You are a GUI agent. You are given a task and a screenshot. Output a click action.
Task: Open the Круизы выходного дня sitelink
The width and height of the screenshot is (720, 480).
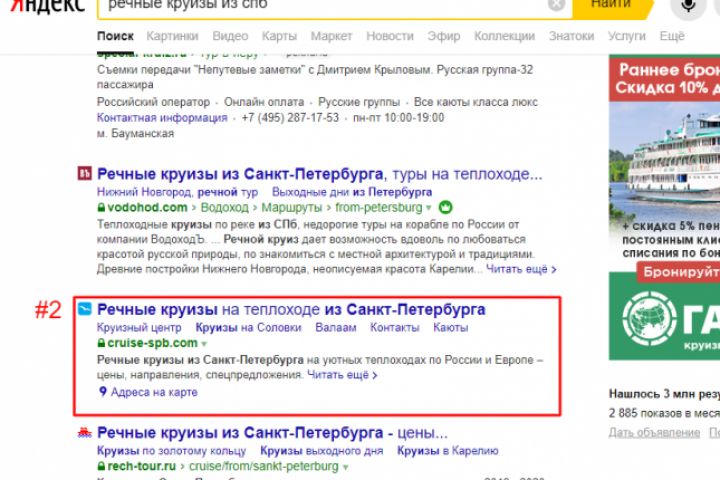point(321,451)
